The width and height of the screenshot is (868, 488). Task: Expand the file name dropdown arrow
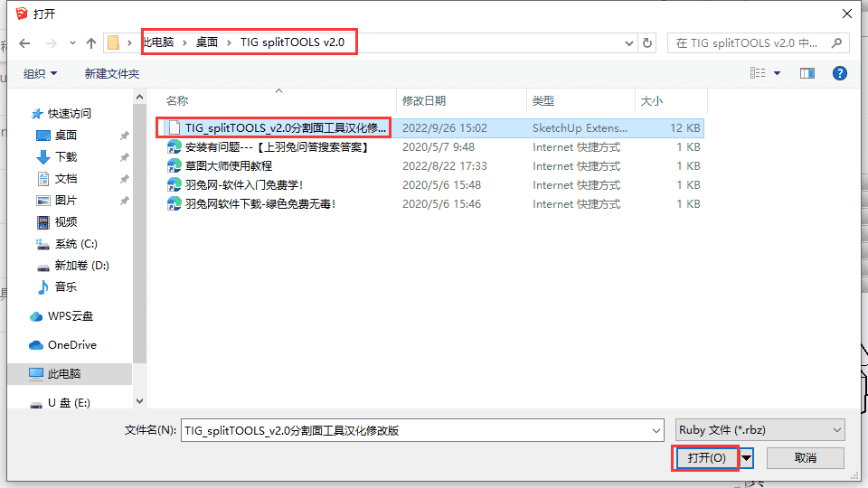pos(656,430)
